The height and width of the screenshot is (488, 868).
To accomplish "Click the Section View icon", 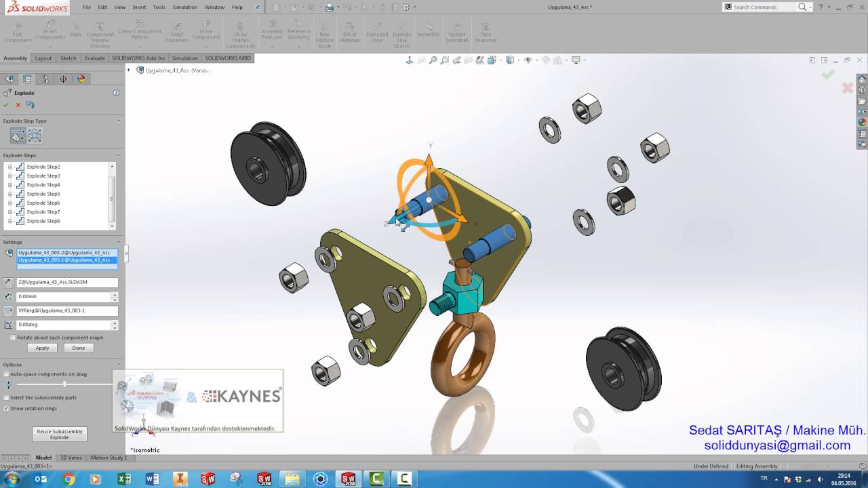I will [468, 60].
